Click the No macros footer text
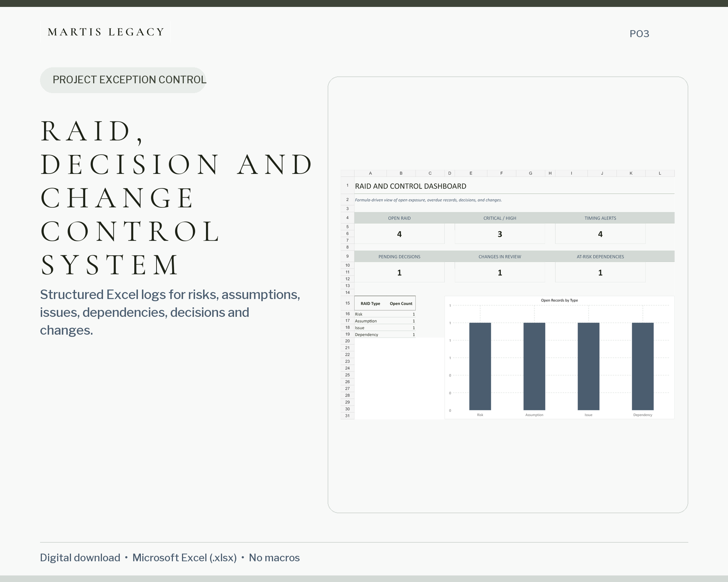This screenshot has width=728, height=582. click(274, 558)
